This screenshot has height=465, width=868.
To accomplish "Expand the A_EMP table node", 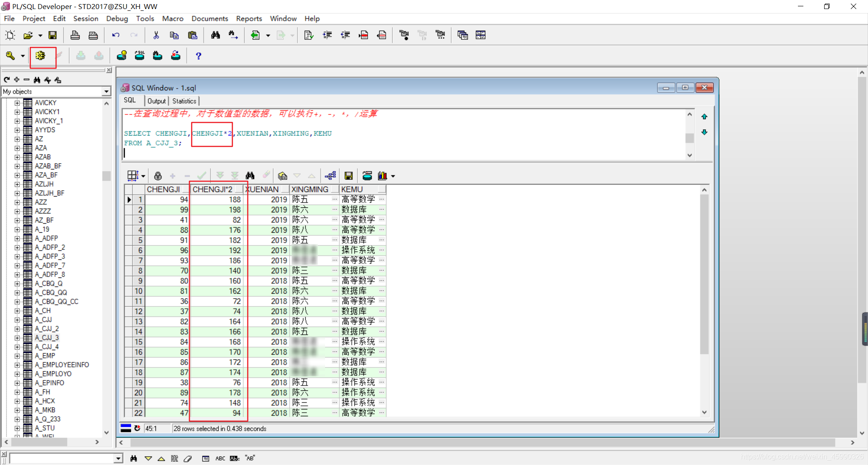I will 17,356.
